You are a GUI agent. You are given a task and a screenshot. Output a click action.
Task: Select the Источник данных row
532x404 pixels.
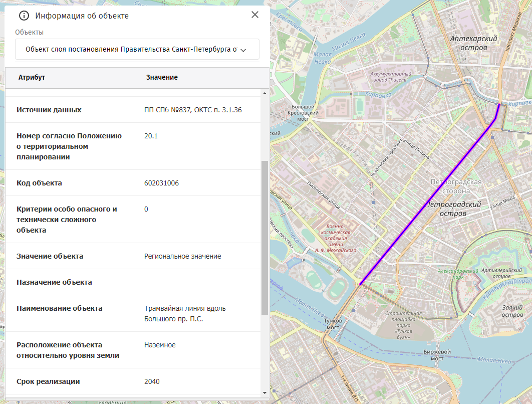pos(49,110)
